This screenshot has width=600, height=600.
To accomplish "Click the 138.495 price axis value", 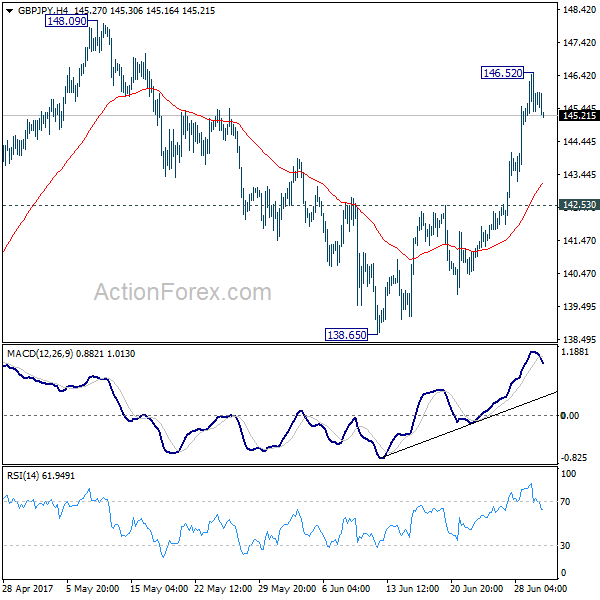I will click(579, 339).
